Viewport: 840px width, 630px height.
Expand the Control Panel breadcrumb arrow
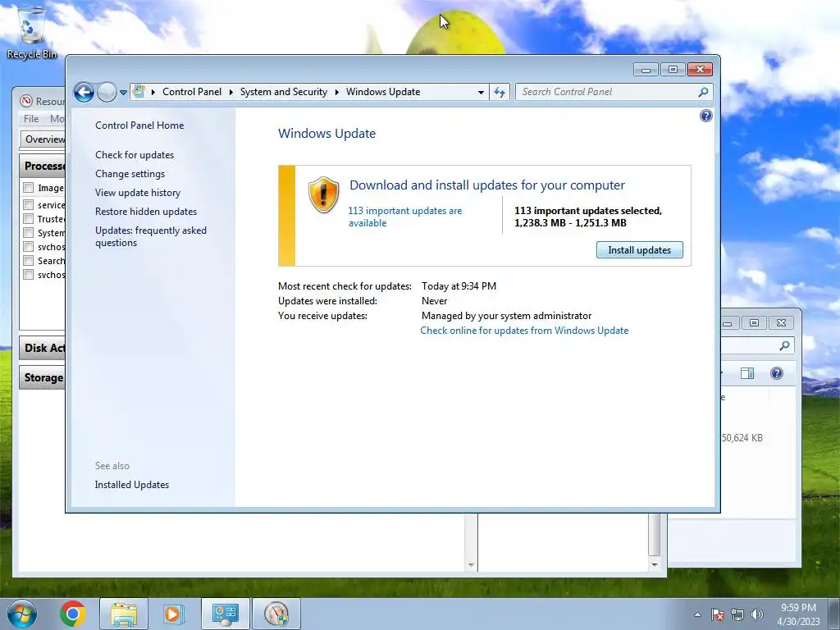[231, 92]
